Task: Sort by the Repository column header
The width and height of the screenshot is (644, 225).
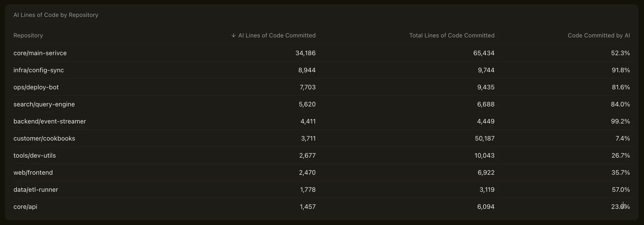Action: click(x=28, y=35)
